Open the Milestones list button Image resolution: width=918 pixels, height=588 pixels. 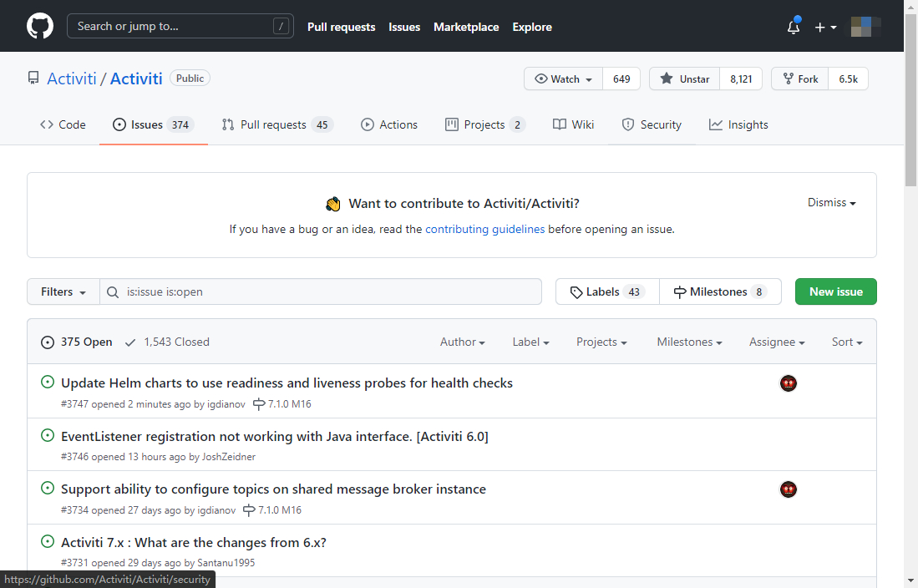721,291
